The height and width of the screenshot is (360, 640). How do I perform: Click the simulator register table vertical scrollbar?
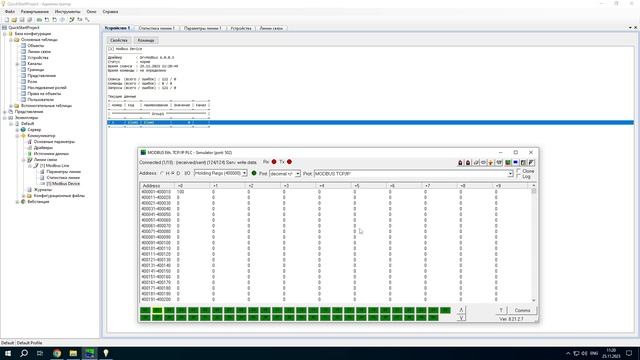click(x=533, y=244)
